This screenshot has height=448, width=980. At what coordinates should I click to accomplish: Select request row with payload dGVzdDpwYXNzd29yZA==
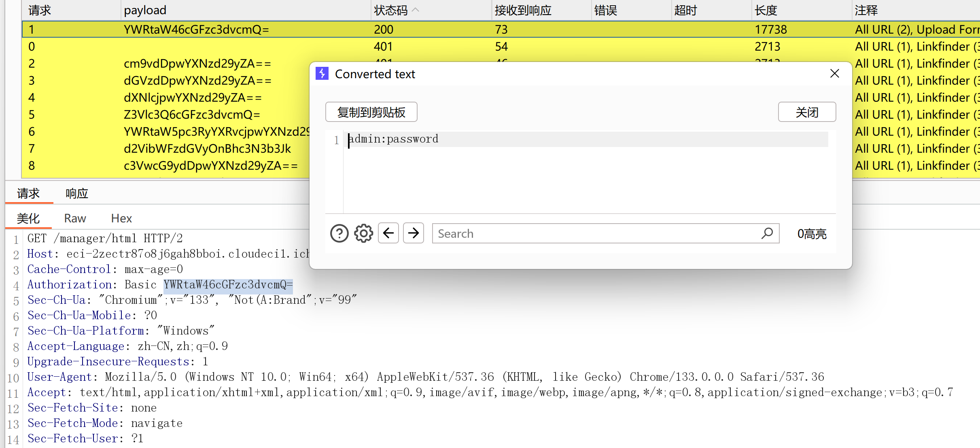197,81
